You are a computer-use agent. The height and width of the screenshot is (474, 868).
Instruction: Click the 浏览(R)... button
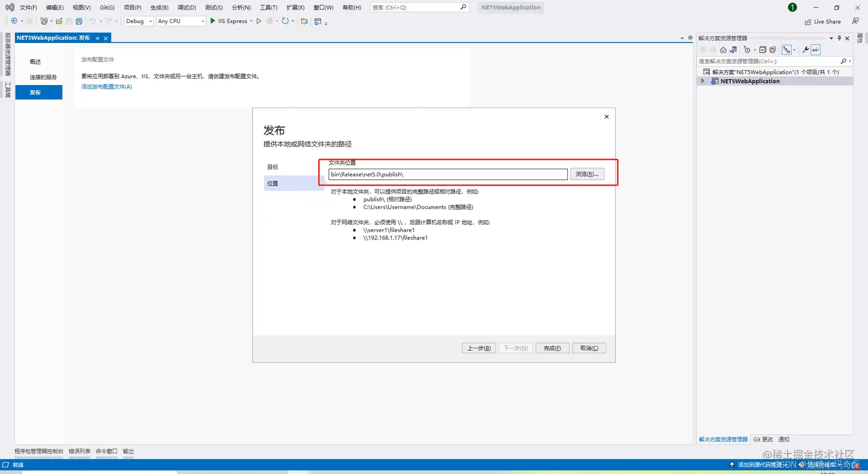[x=587, y=174]
